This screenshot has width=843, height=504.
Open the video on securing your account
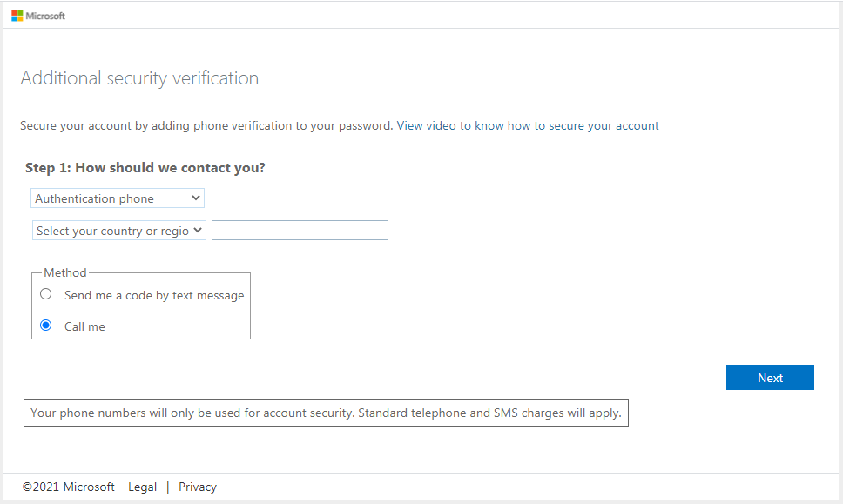[528, 125]
